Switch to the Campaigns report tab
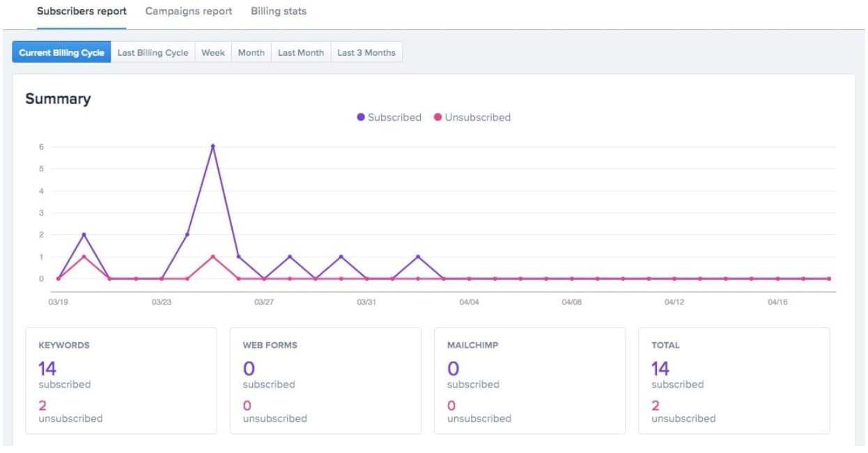This screenshot has width=868, height=453. coord(189,11)
